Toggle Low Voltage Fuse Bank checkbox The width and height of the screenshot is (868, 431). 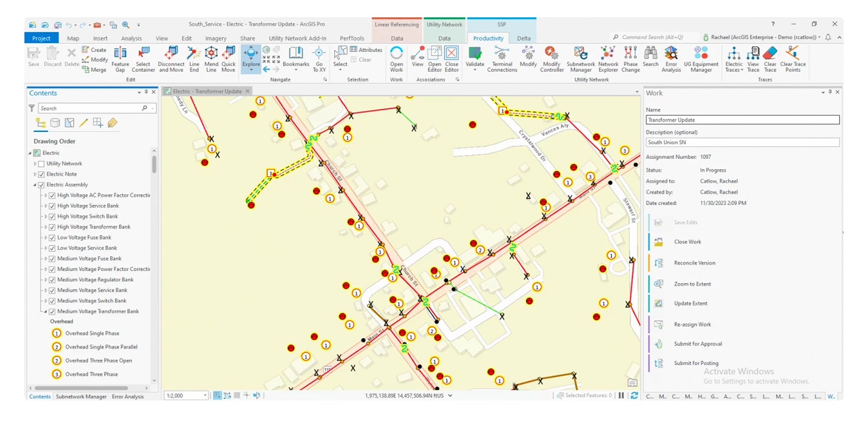[52, 238]
